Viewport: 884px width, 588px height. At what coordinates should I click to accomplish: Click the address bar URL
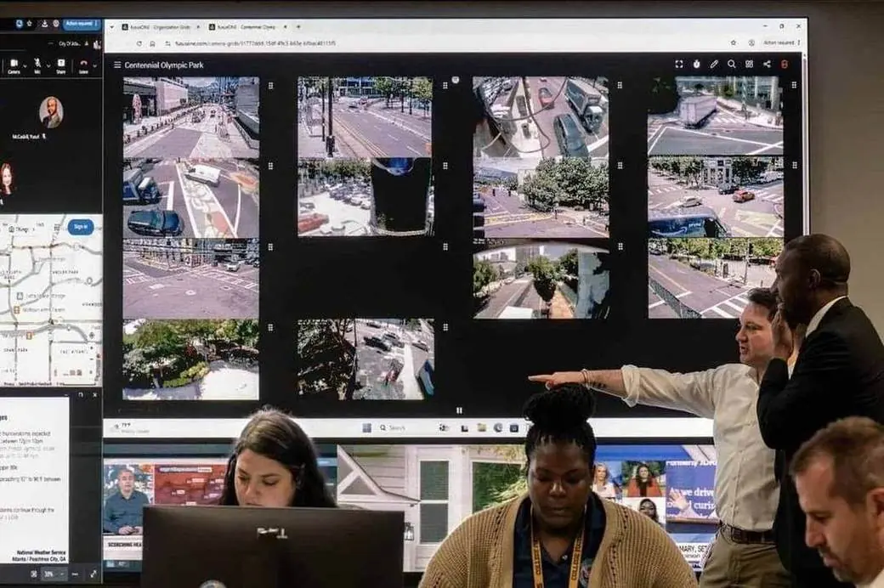[x=255, y=43]
